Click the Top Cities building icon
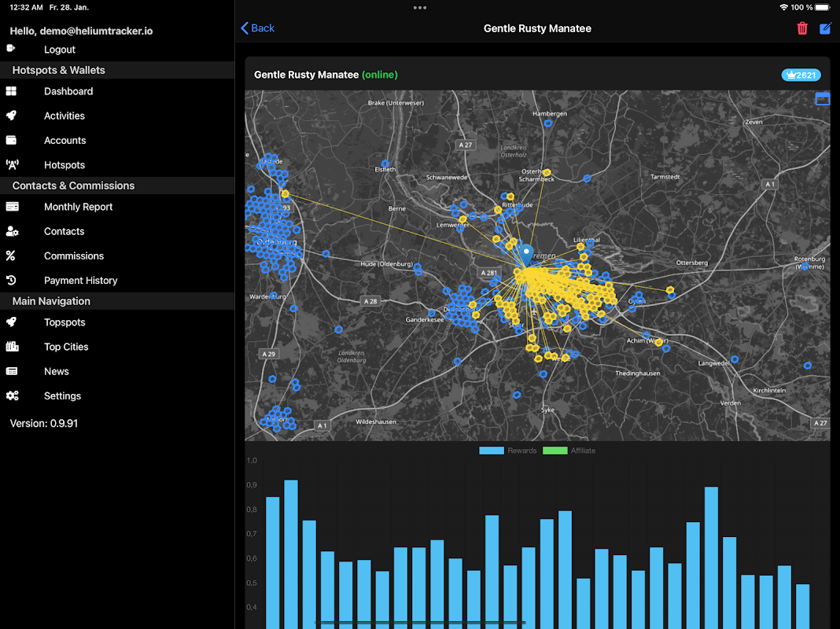This screenshot has width=840, height=629. (x=12, y=347)
